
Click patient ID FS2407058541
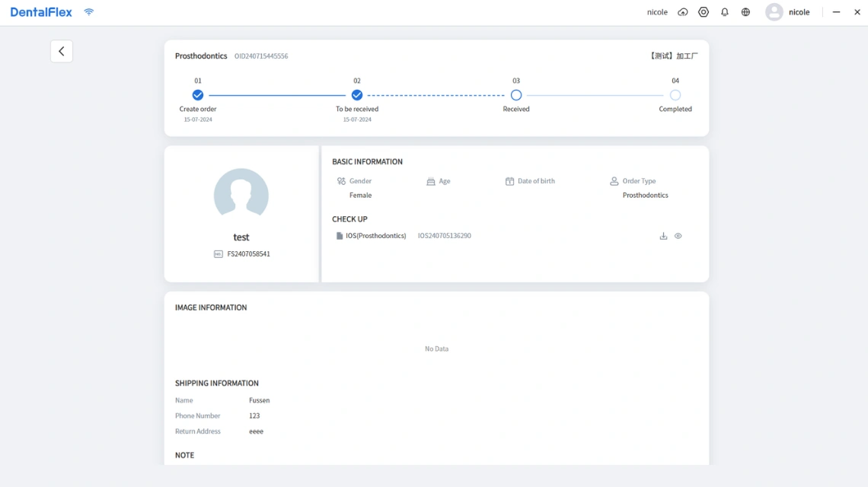point(248,254)
